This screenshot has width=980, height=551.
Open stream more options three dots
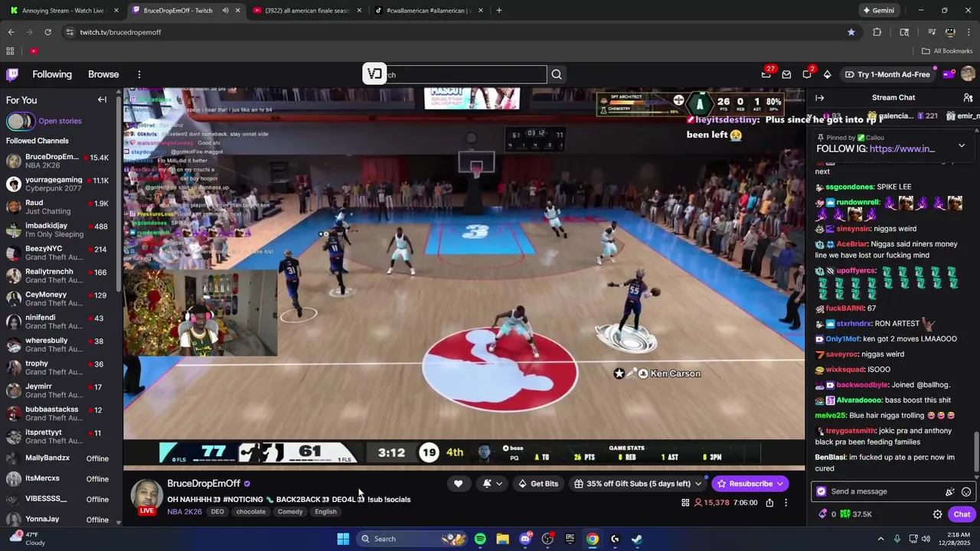[786, 503]
